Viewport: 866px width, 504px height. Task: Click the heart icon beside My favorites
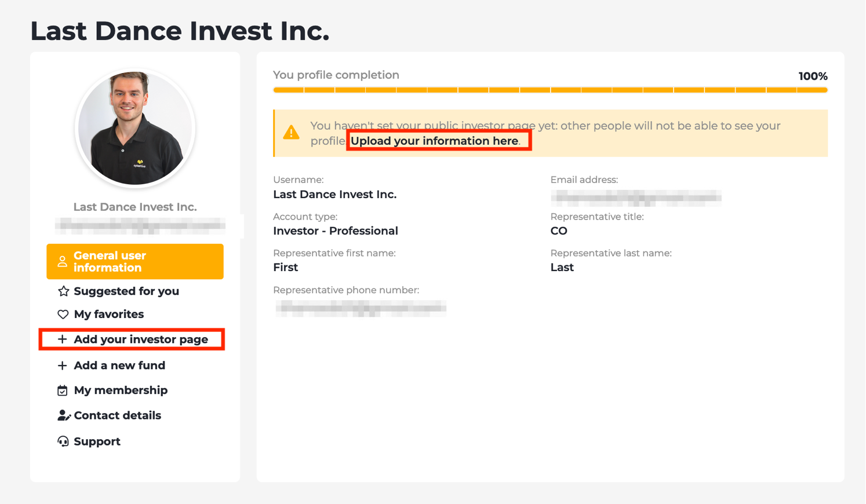click(x=63, y=314)
